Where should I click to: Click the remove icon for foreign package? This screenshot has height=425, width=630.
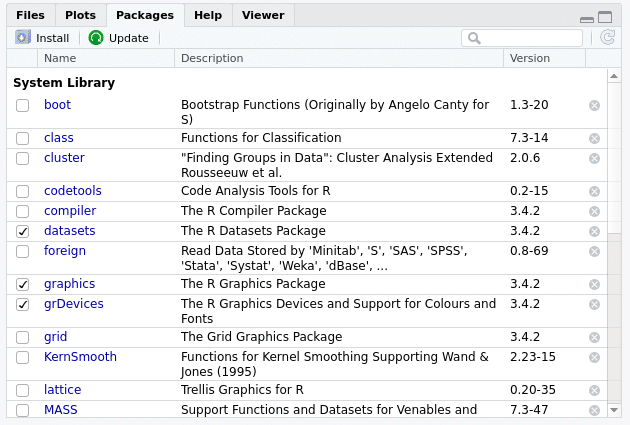[x=594, y=251]
